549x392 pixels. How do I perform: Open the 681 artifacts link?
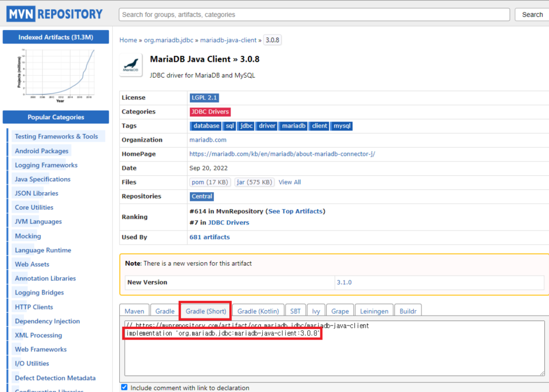pyautogui.click(x=210, y=237)
